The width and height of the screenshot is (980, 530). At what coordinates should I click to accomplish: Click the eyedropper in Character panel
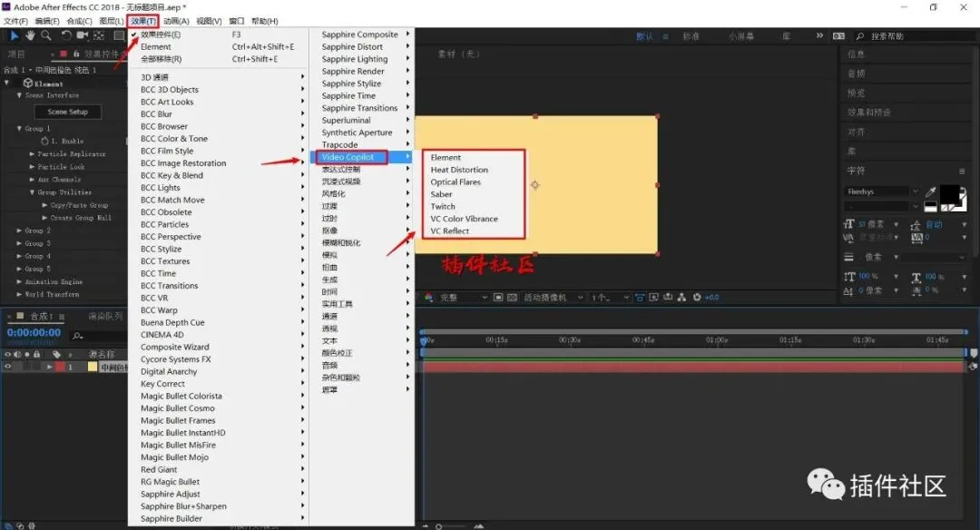(x=931, y=191)
